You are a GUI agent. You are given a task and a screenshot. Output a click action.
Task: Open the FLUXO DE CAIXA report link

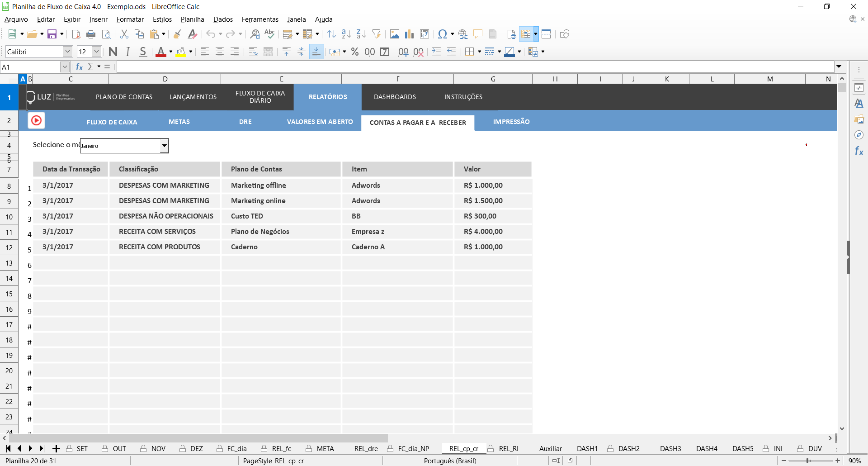point(112,122)
